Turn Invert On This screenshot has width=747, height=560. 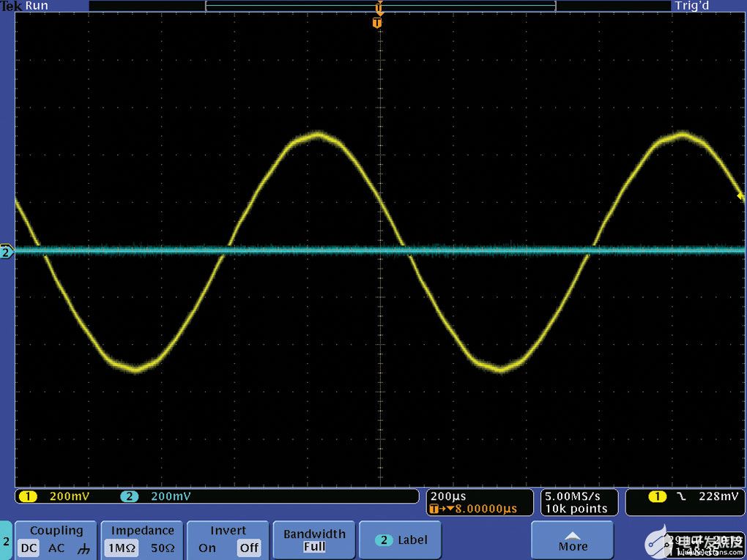pos(207,548)
